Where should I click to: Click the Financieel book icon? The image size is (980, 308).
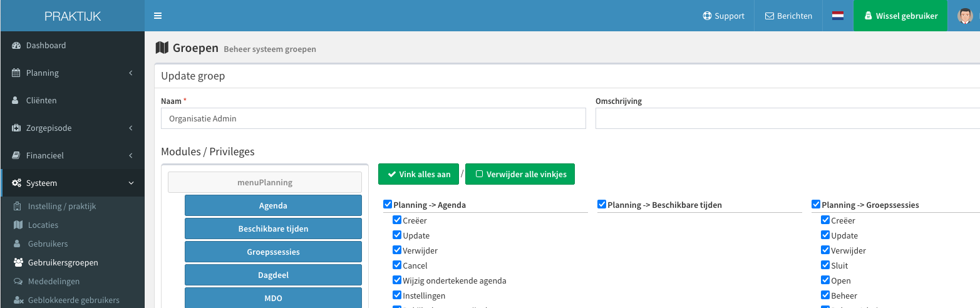pyautogui.click(x=17, y=156)
